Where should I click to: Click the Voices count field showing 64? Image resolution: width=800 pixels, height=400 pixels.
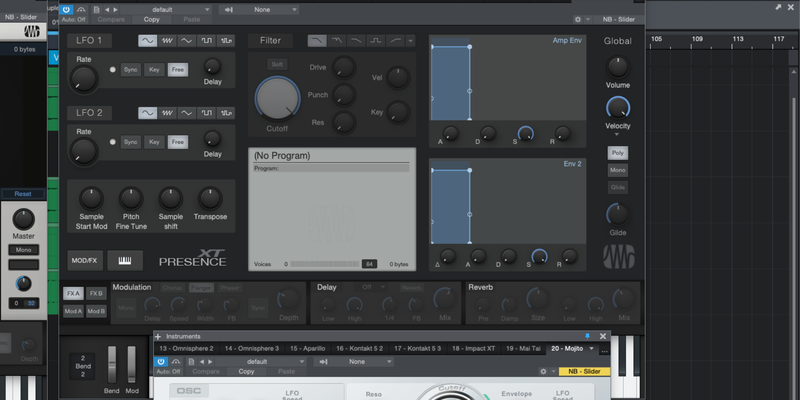(369, 263)
